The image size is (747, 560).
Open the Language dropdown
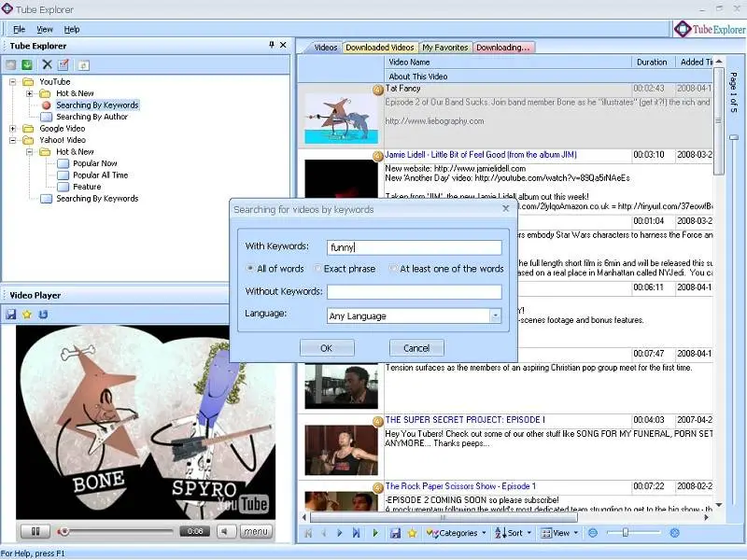pos(496,315)
